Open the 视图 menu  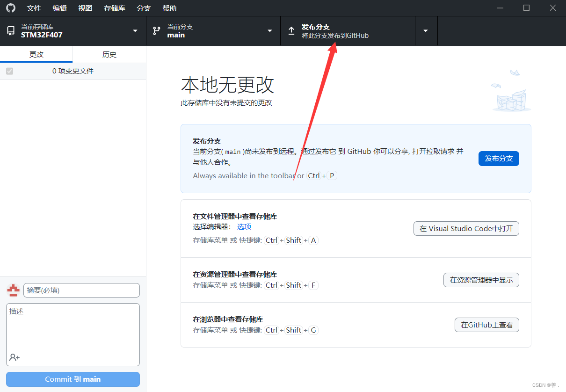[85, 8]
